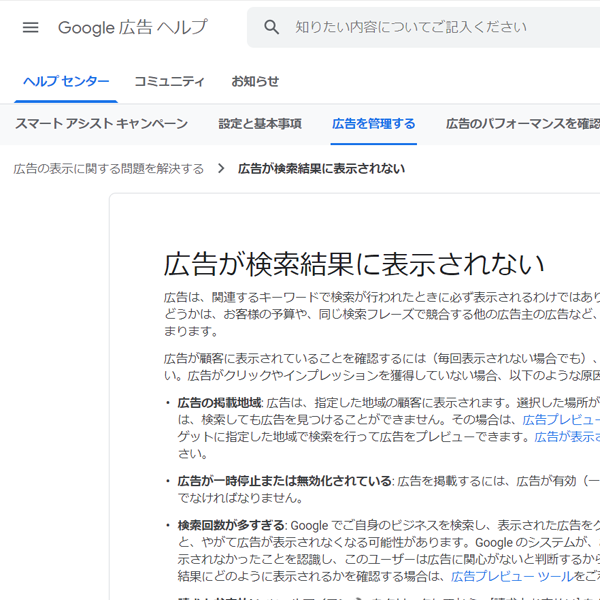Viewport: 600px width, 600px height.
Task: Click bold text 広告の掲載地域
Action: 220,403
